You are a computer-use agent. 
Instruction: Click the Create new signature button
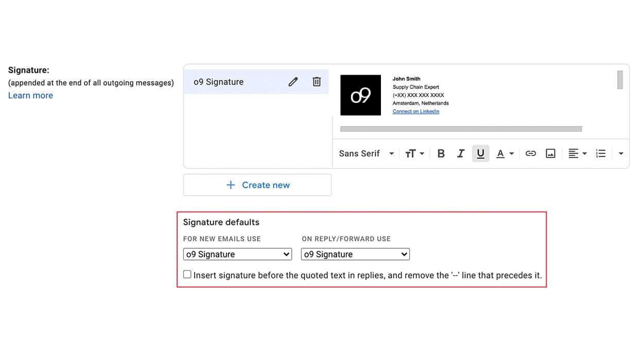click(x=257, y=185)
